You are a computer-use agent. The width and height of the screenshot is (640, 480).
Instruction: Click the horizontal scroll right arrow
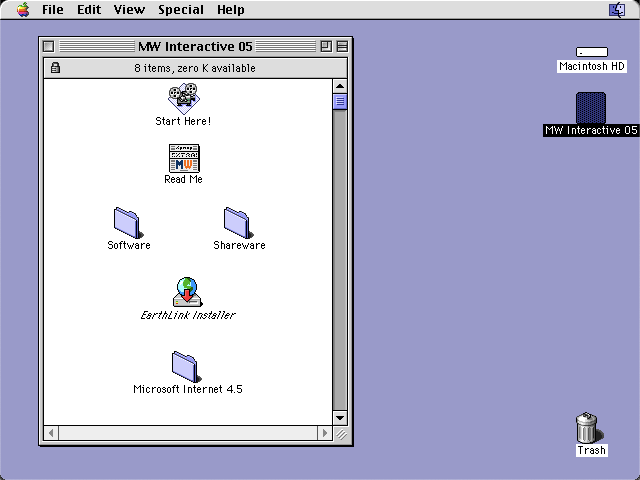[x=325, y=433]
